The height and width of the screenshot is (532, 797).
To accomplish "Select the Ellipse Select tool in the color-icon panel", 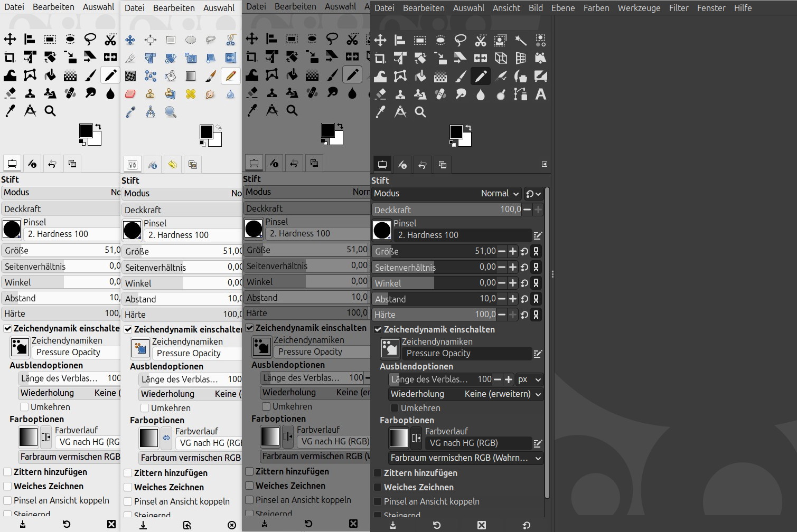I will tap(191, 40).
